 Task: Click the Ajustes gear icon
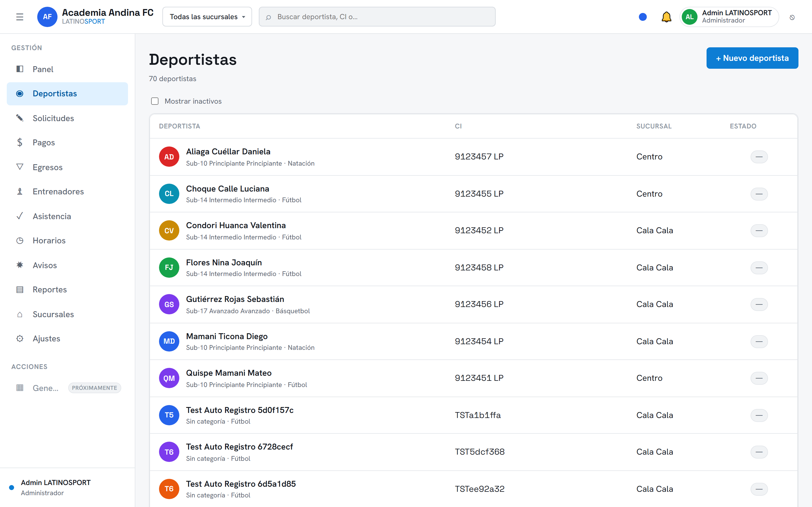pos(20,338)
